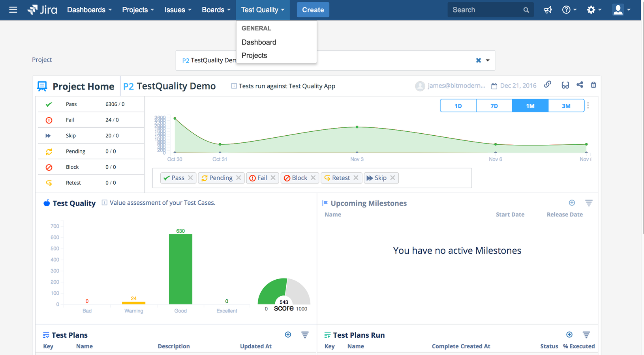Open the user profile avatar menu
This screenshot has height=355, width=644.
[x=621, y=10]
